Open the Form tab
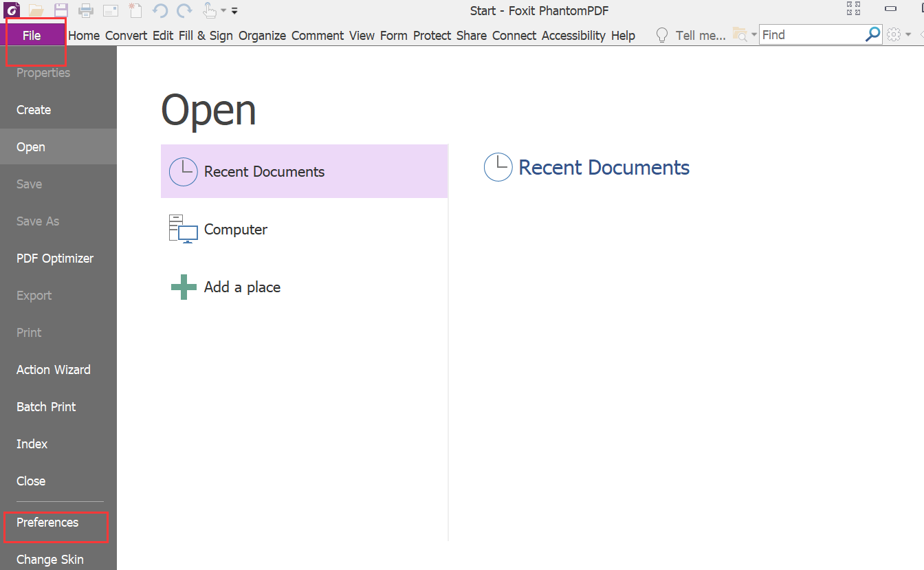Viewport: 924px width, 570px height. click(x=394, y=36)
